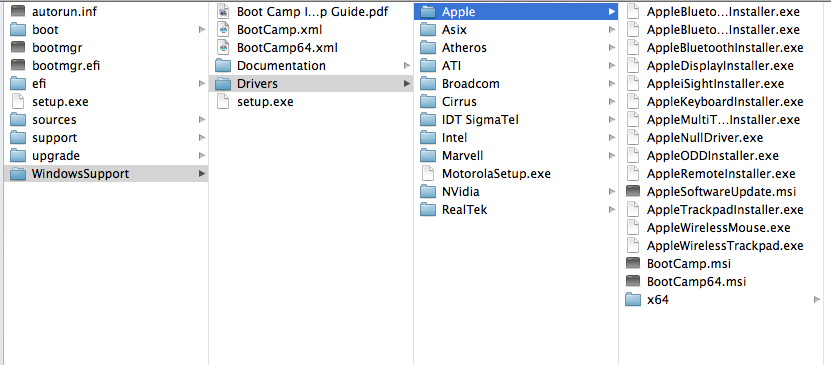Screen dimensions: 831x365
Task: Choose the IDT SigmaTel folder
Action: click(480, 120)
